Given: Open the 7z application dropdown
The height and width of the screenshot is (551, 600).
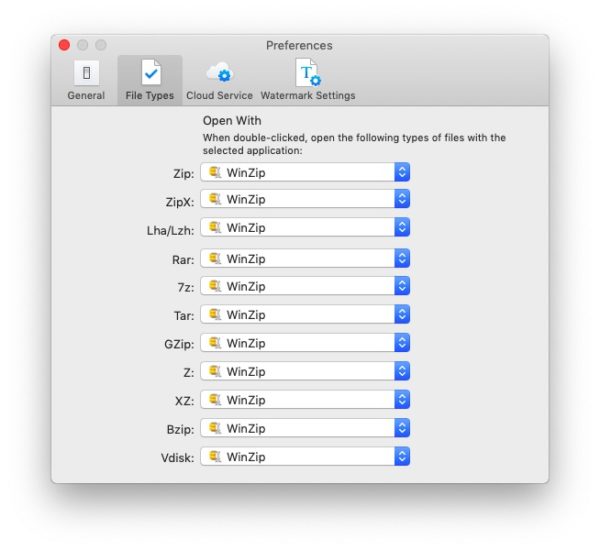Looking at the screenshot, I should coord(305,286).
